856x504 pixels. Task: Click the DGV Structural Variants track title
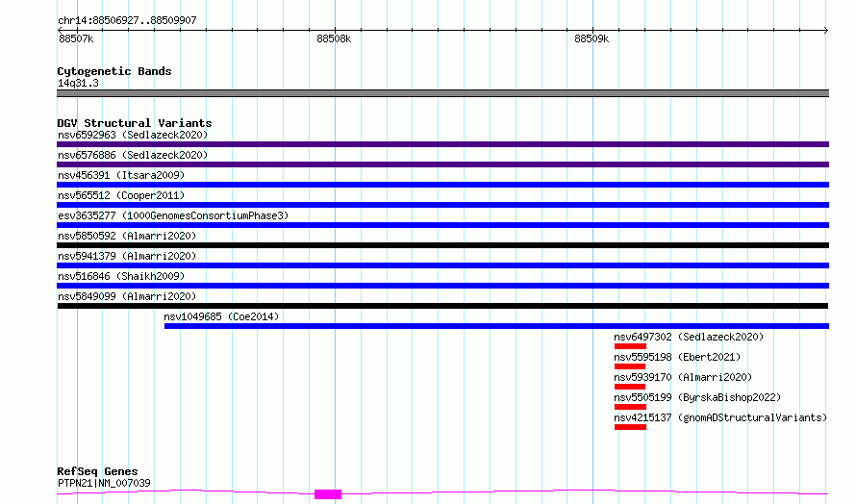point(135,123)
